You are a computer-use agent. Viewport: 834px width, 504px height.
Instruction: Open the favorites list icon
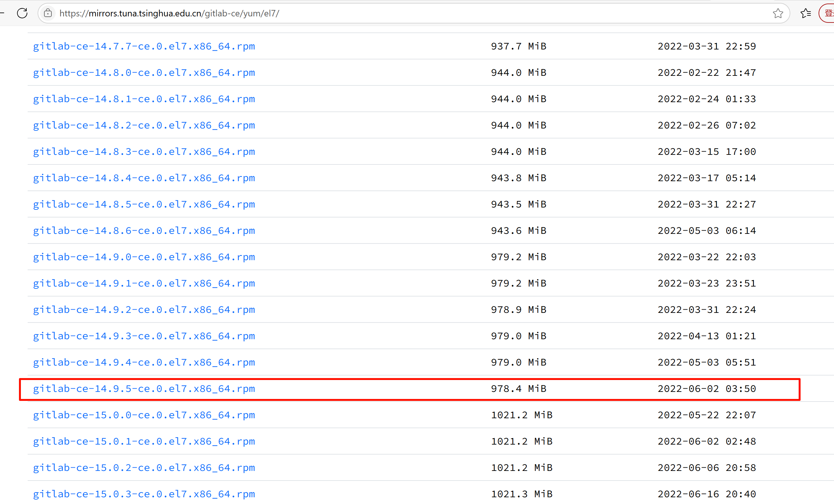click(806, 13)
